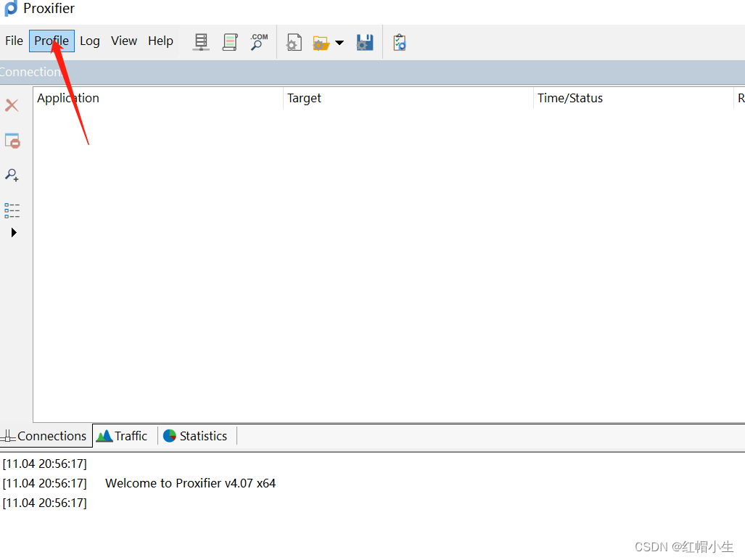
Task: Open the Log menu
Action: tap(90, 41)
